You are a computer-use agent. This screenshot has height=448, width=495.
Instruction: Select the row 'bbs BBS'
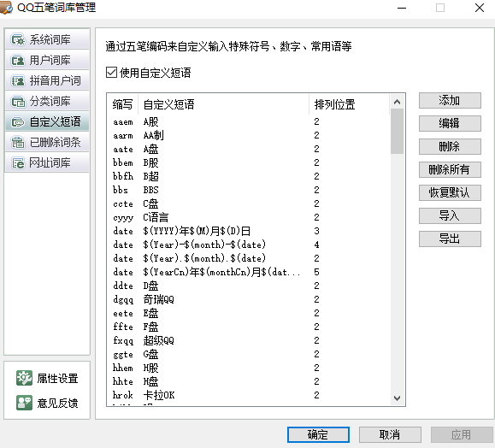[248, 190]
